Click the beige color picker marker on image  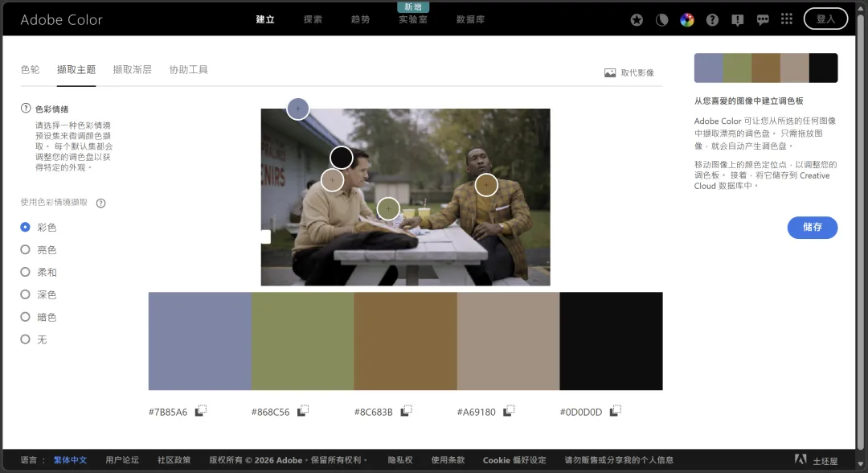click(x=332, y=180)
